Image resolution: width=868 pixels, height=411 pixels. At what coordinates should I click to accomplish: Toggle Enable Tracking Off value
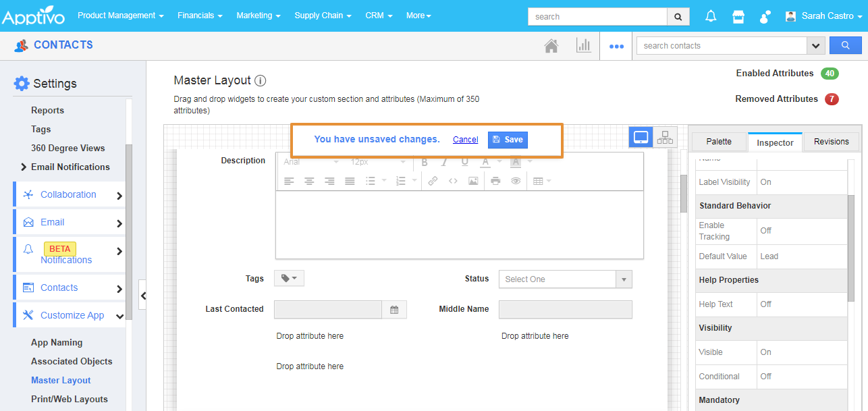coord(766,231)
